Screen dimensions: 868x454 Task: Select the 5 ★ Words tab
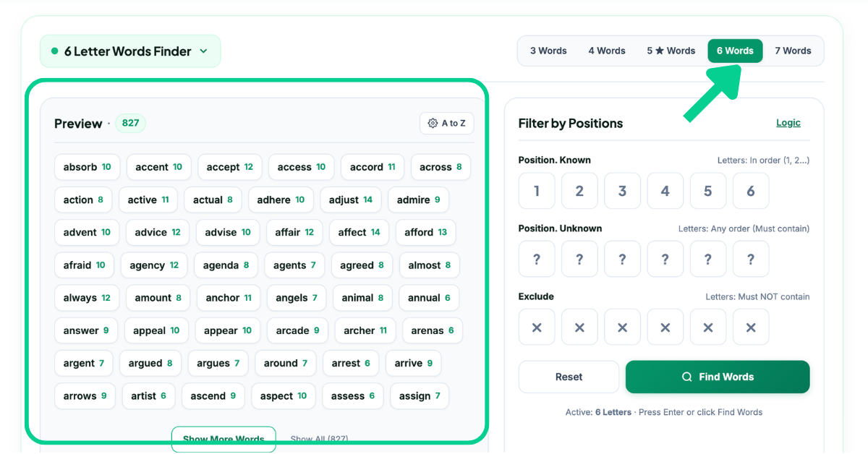coord(671,51)
